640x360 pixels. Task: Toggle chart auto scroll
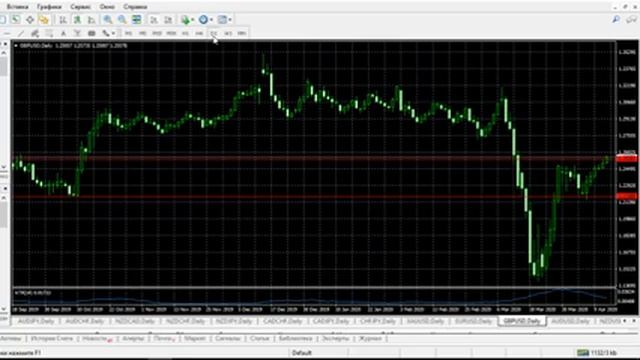coord(154,20)
